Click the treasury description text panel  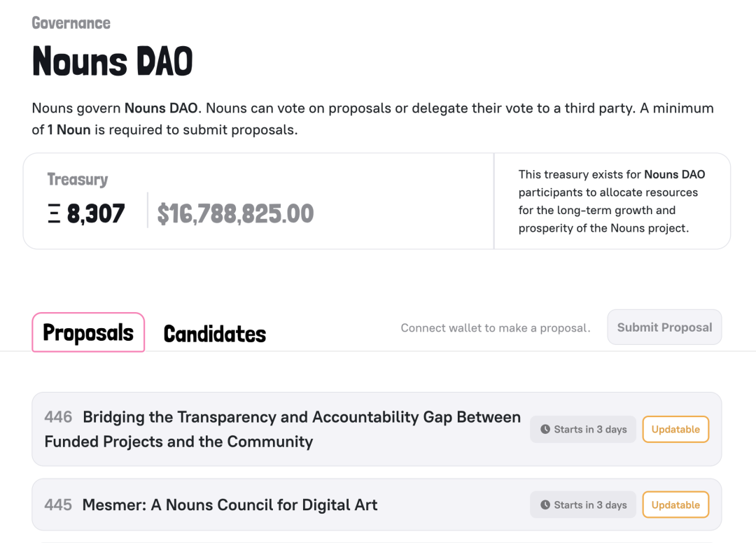point(612,202)
